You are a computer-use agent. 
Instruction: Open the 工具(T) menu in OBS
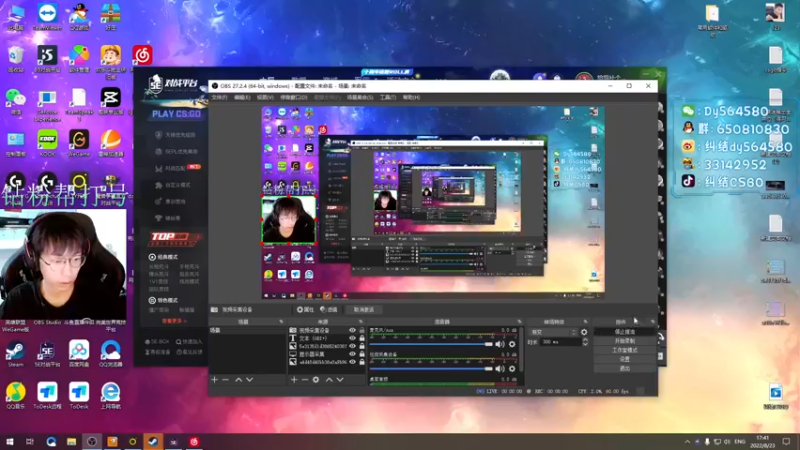[x=388, y=97]
